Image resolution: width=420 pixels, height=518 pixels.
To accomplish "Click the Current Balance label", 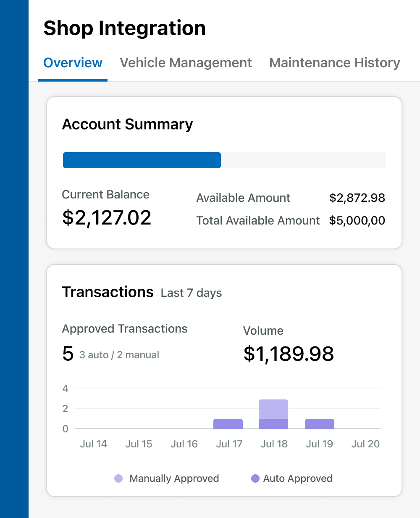I will (x=105, y=194).
